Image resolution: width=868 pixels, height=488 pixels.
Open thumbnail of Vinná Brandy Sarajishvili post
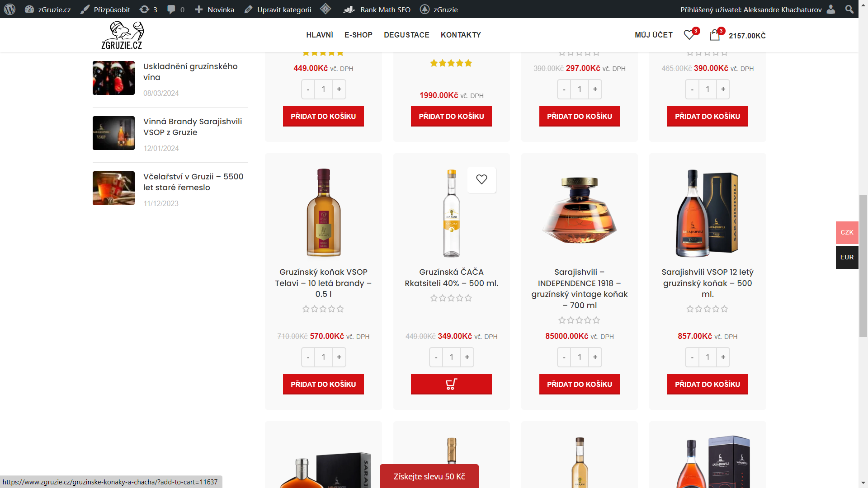[x=113, y=133]
